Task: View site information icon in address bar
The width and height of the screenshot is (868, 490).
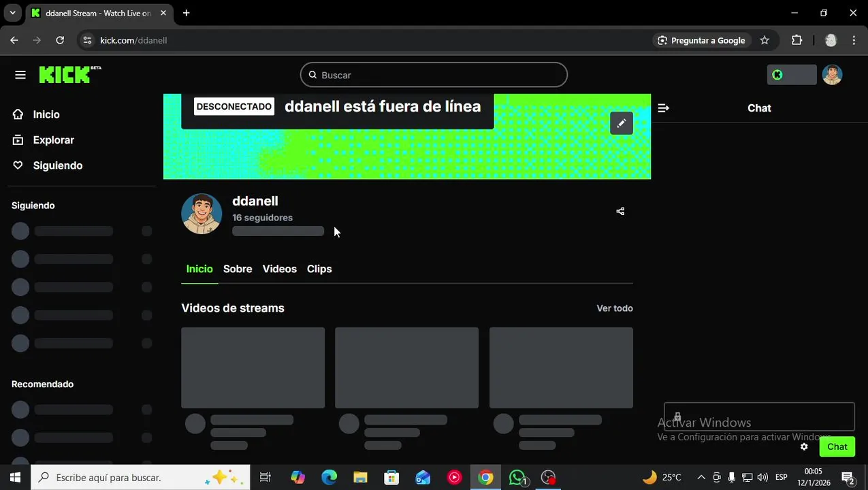Action: point(86,40)
